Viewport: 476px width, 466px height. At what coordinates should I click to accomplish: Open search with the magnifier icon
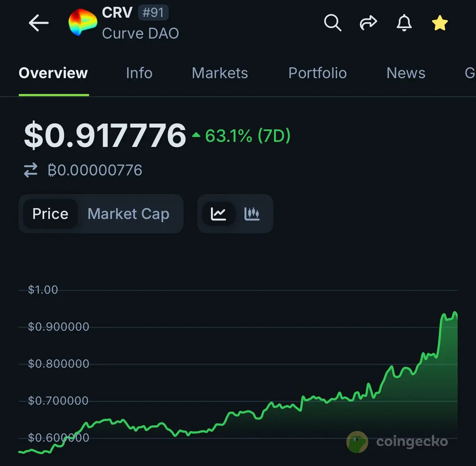point(332,23)
